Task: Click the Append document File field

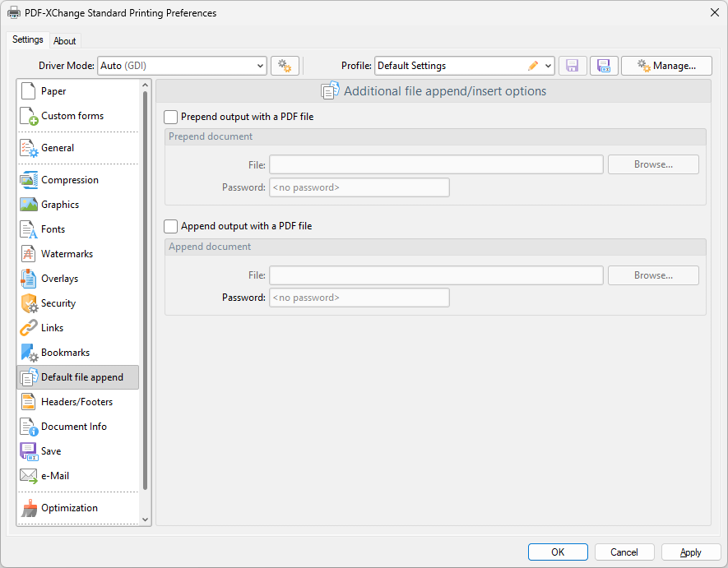Action: click(437, 275)
